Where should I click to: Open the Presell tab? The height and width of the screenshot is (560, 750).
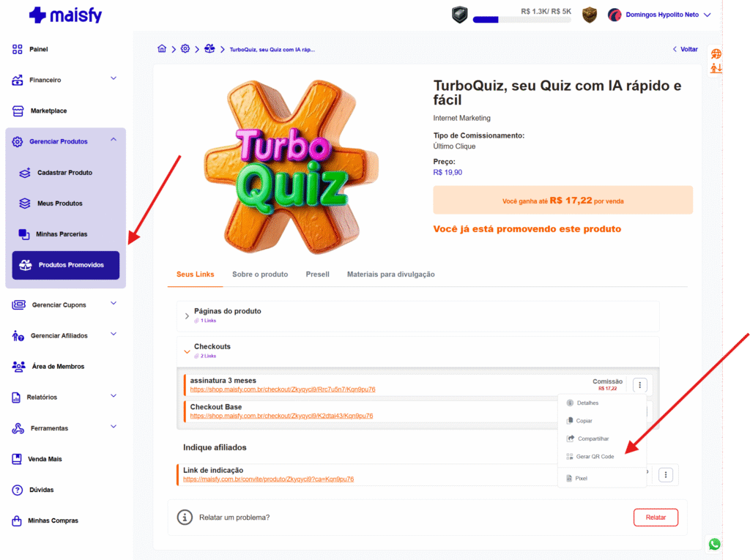point(318,275)
